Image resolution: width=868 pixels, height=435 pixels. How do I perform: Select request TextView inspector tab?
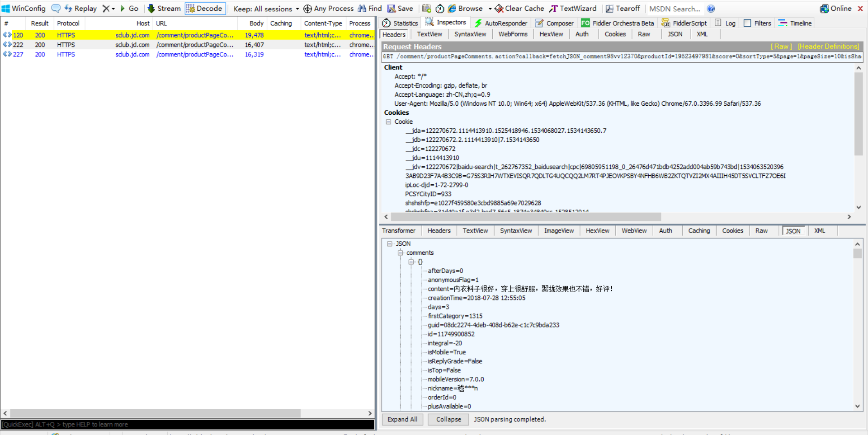pos(429,34)
